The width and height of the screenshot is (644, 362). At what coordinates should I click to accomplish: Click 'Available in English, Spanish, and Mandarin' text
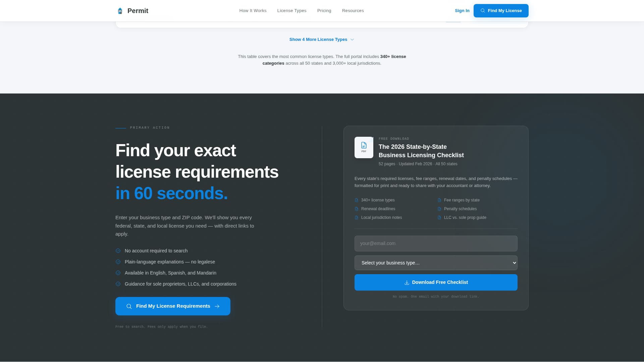170,273
